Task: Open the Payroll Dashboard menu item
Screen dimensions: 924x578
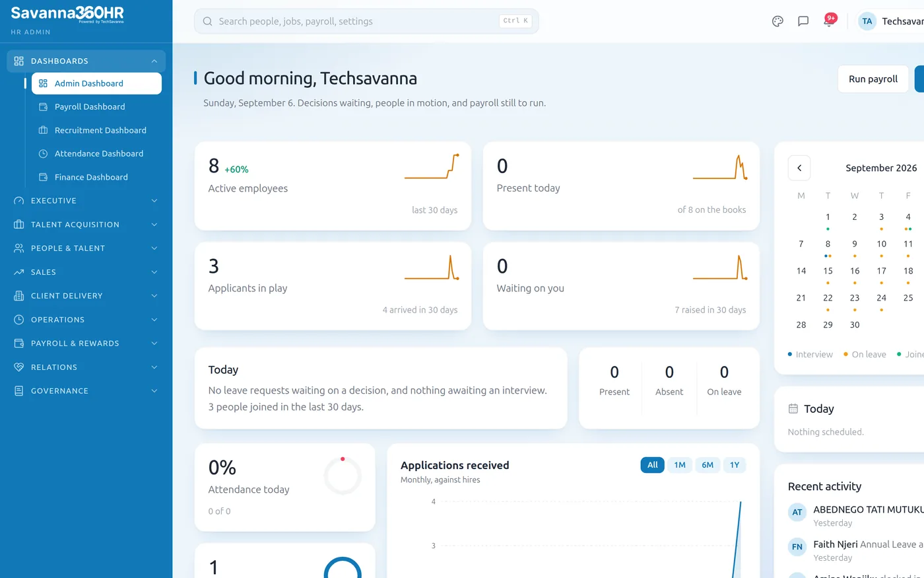Action: 96,107
